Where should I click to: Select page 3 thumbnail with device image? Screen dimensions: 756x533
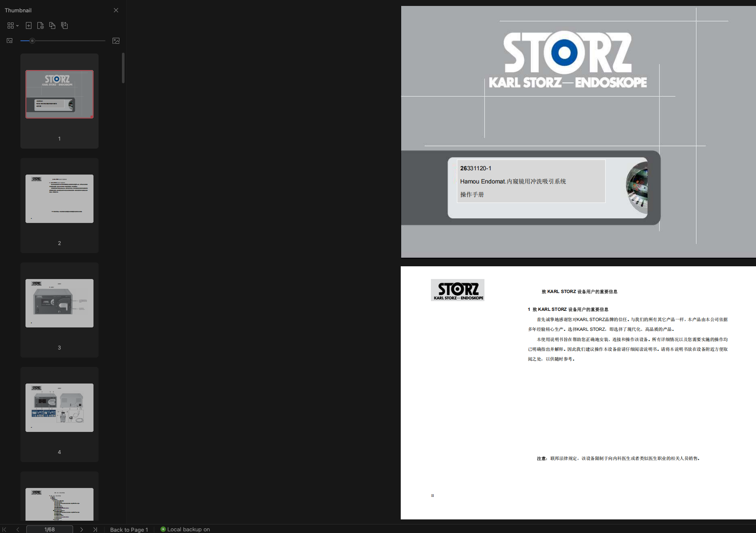(x=59, y=303)
